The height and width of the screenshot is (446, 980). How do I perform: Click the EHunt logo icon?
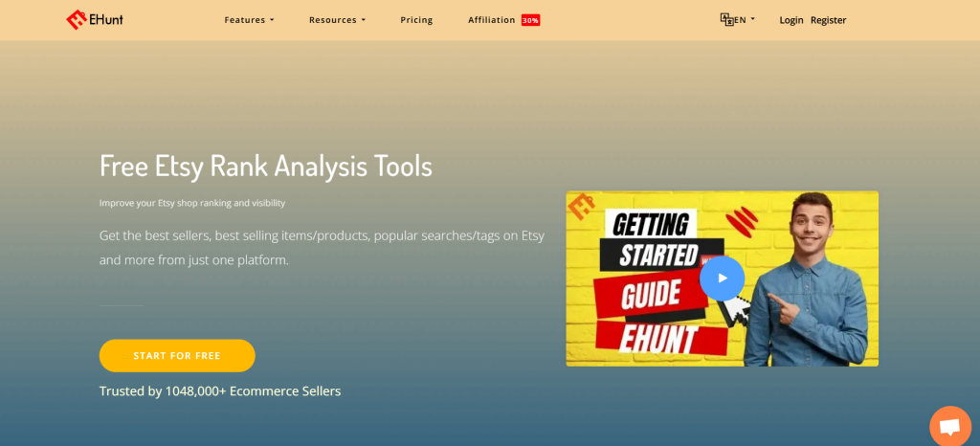pyautogui.click(x=77, y=20)
